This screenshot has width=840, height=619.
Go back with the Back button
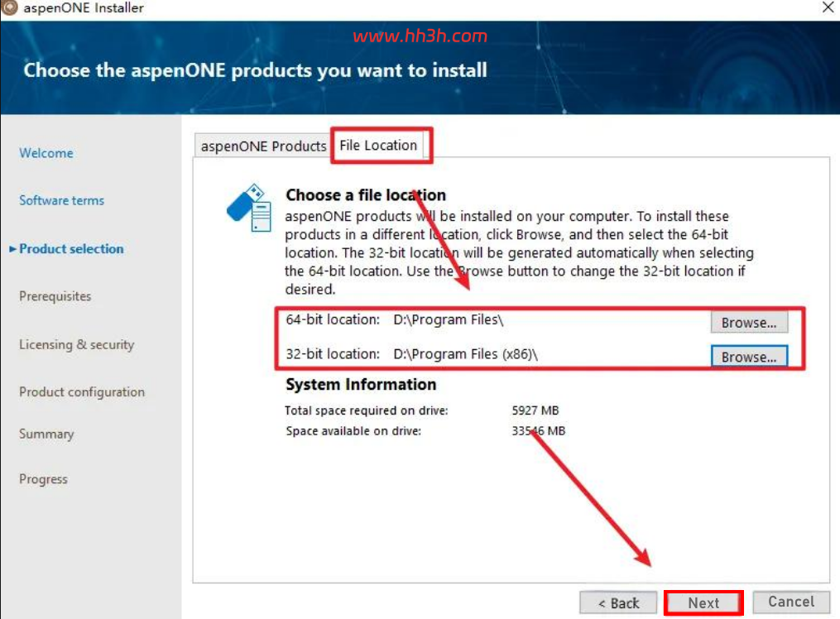pyautogui.click(x=618, y=603)
